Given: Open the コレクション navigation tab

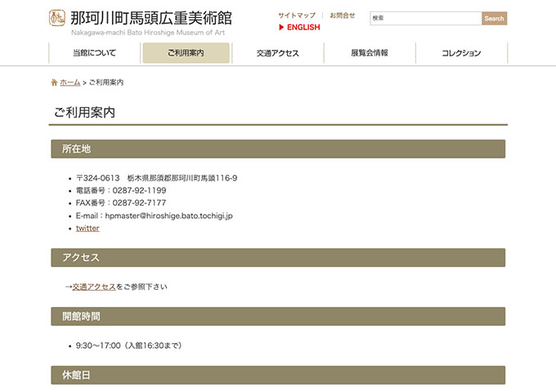Looking at the screenshot, I should click(461, 53).
